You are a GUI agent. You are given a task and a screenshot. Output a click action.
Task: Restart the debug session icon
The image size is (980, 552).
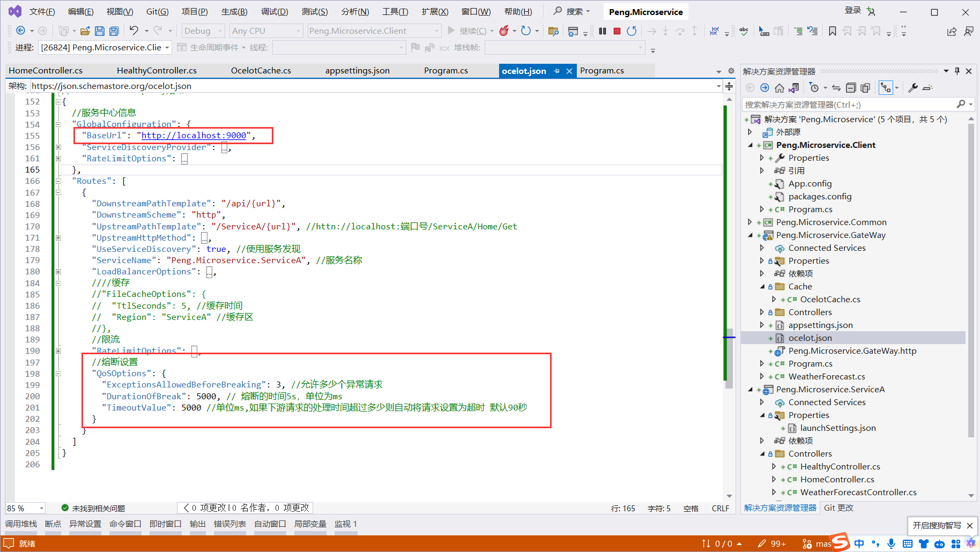click(632, 31)
